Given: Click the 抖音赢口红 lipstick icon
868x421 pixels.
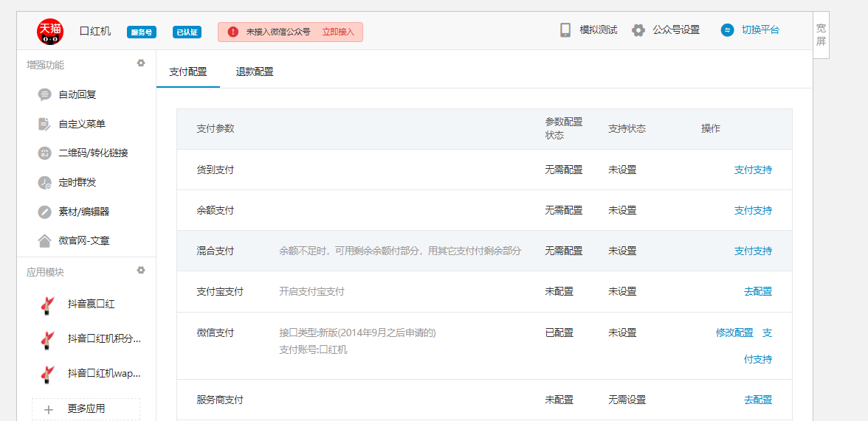Looking at the screenshot, I should pyautogui.click(x=48, y=304).
